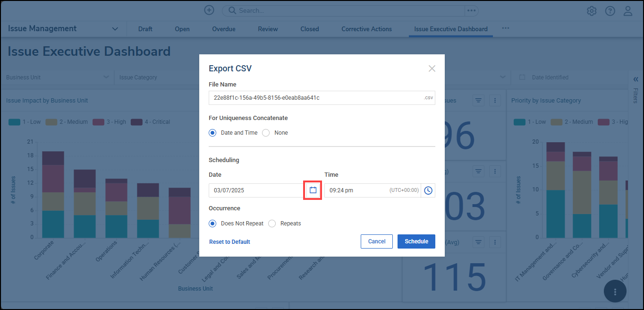
Task: Select the Date and Time radio option
Action: click(x=212, y=133)
